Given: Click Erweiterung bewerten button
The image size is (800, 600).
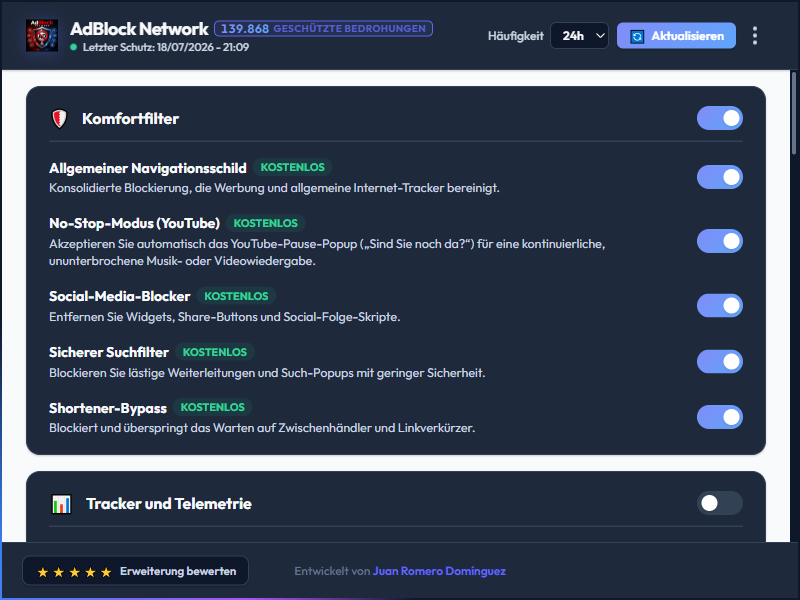Looking at the screenshot, I should point(135,571).
